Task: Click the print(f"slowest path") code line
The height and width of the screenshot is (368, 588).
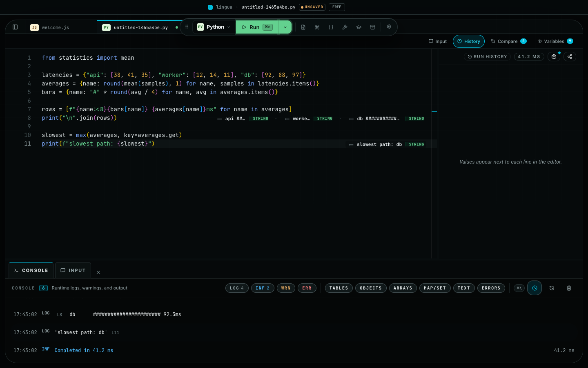Action: pos(98,144)
